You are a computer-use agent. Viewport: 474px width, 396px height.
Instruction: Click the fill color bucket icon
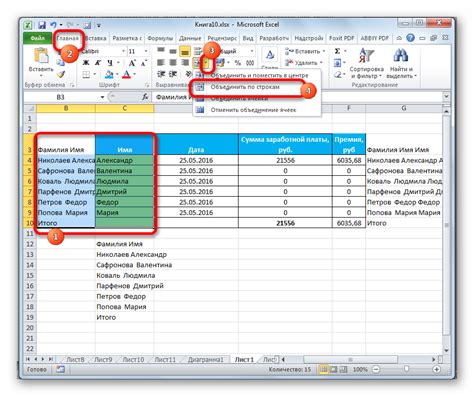[x=109, y=74]
